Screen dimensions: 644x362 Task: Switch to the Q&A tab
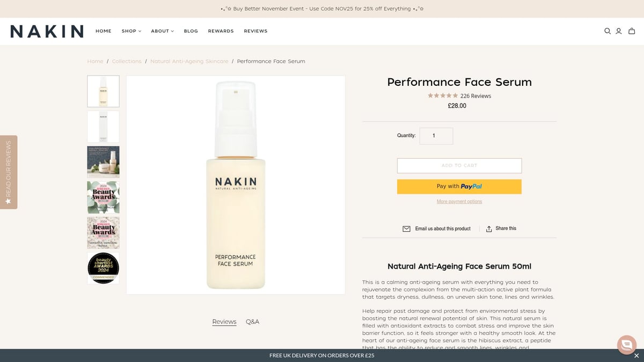coord(252,321)
